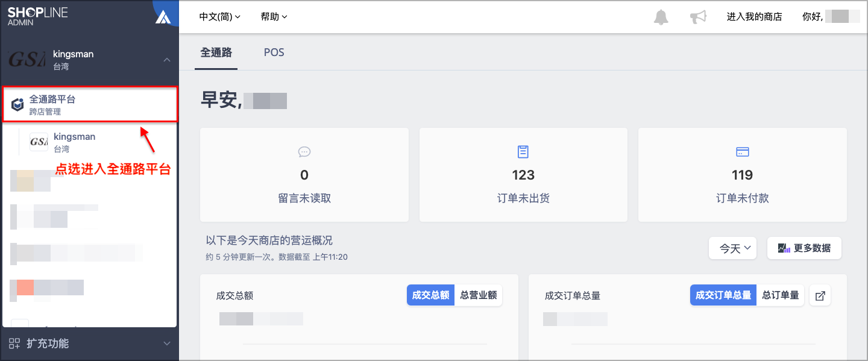Switch to the POS tab
This screenshot has height=361, width=868.
tap(274, 52)
